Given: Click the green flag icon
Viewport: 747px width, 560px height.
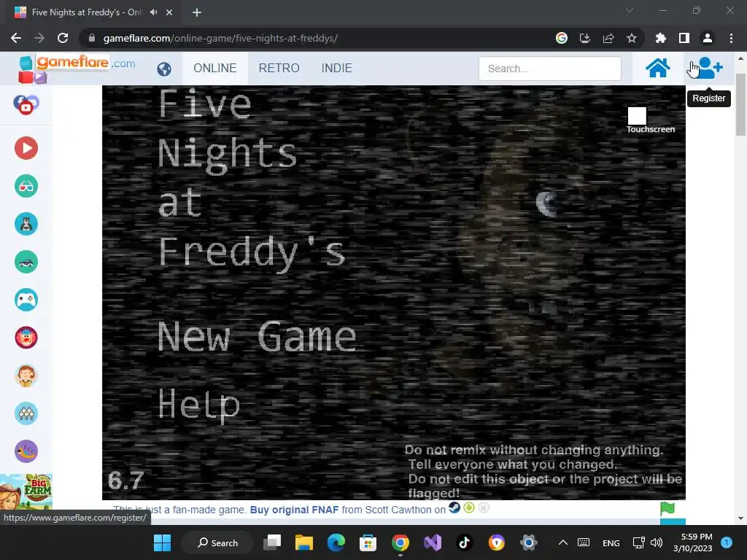Looking at the screenshot, I should coord(667,508).
